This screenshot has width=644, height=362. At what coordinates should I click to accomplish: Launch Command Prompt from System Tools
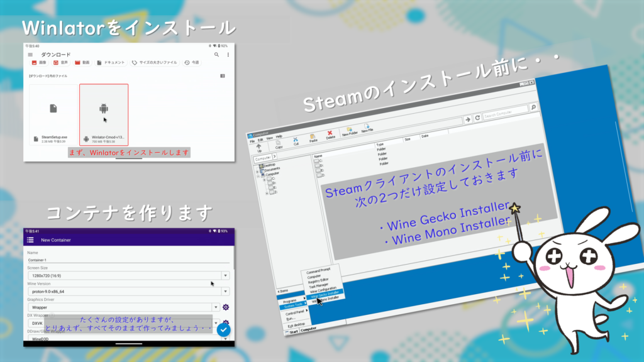tap(318, 271)
